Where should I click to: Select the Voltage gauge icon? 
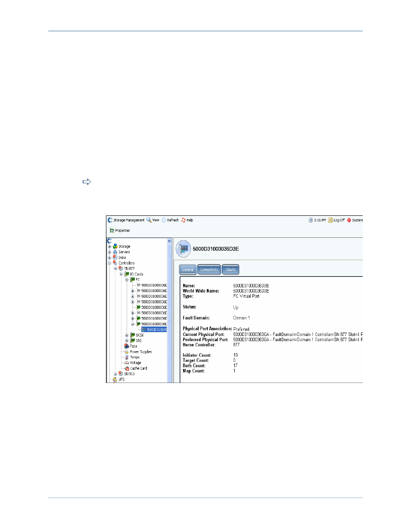[127, 363]
